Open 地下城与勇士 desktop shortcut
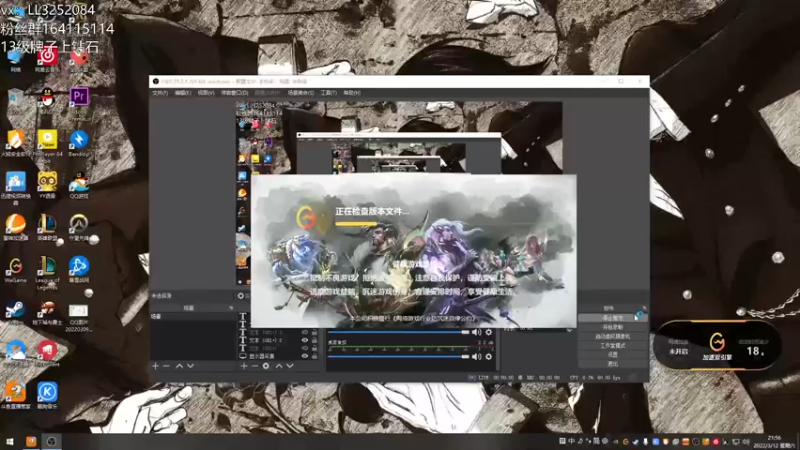The width and height of the screenshot is (800, 450). tap(47, 309)
